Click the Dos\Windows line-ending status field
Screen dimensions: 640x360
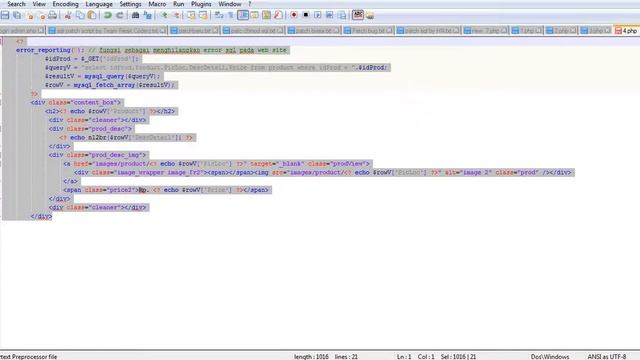550,357
